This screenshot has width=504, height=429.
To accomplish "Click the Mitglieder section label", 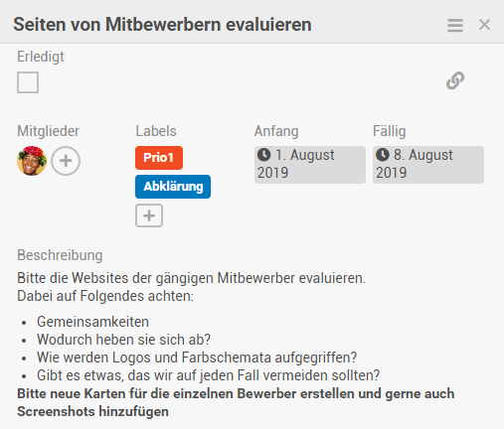I will (48, 131).
